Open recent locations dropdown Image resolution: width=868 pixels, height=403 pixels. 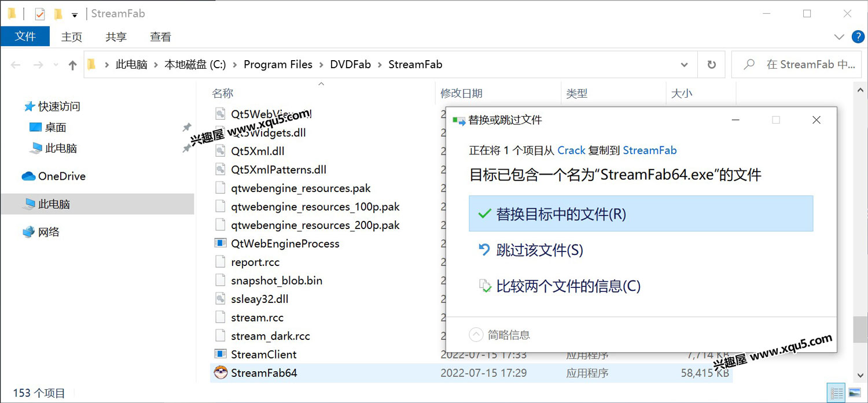coord(56,65)
